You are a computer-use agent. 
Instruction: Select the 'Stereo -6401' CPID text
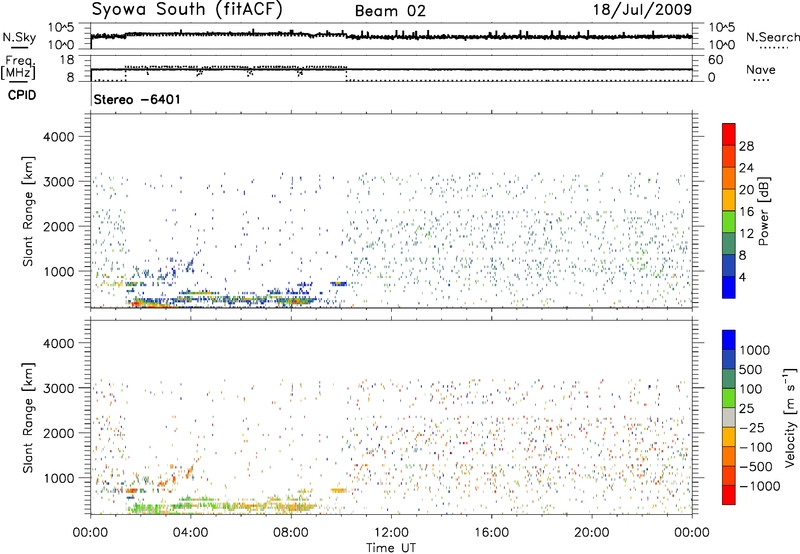[x=137, y=99]
